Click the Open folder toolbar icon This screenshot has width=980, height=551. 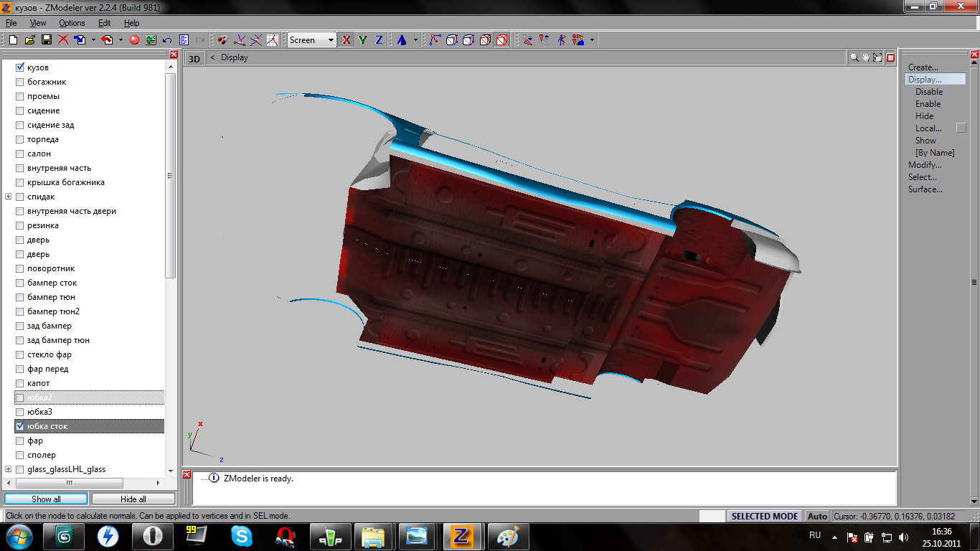pyautogui.click(x=29, y=40)
